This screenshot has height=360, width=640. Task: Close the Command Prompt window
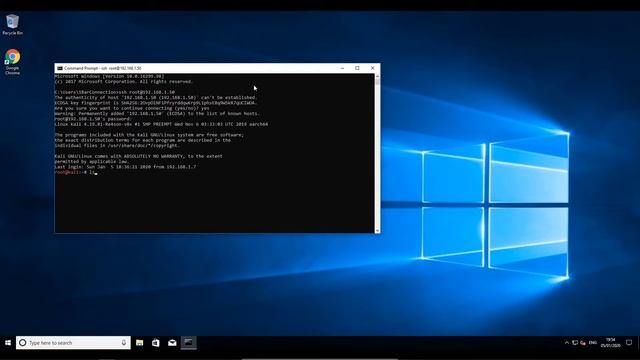372,68
